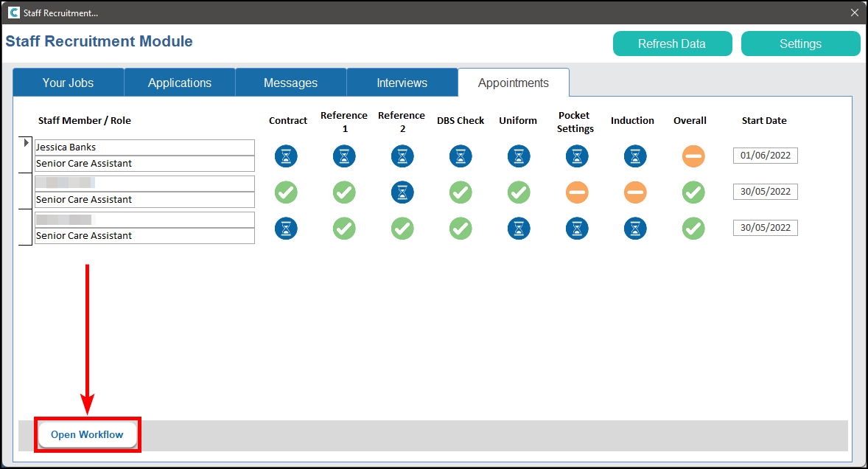The height and width of the screenshot is (469, 868).
Task: Click third row's green Overall checkmark icon
Action: pos(693,228)
